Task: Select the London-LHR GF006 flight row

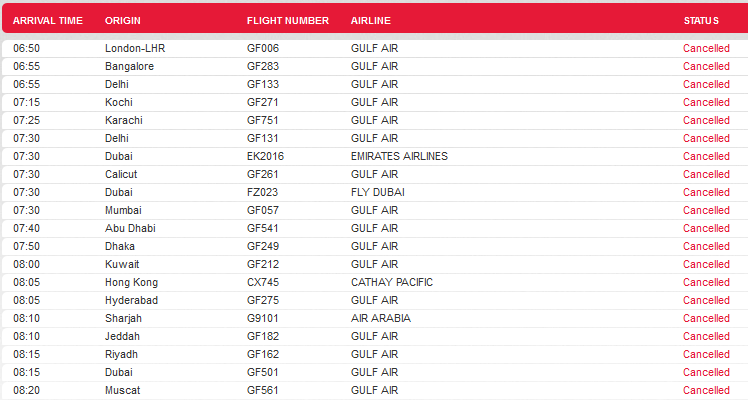Action: click(x=375, y=48)
